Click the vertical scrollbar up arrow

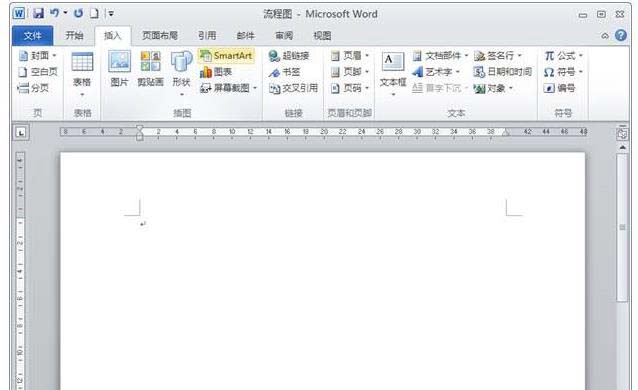coord(622,147)
